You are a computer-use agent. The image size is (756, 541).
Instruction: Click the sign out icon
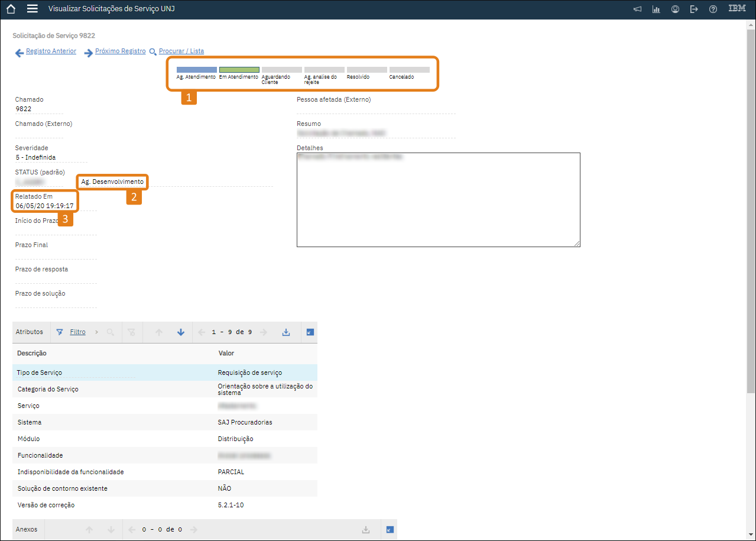coord(694,9)
